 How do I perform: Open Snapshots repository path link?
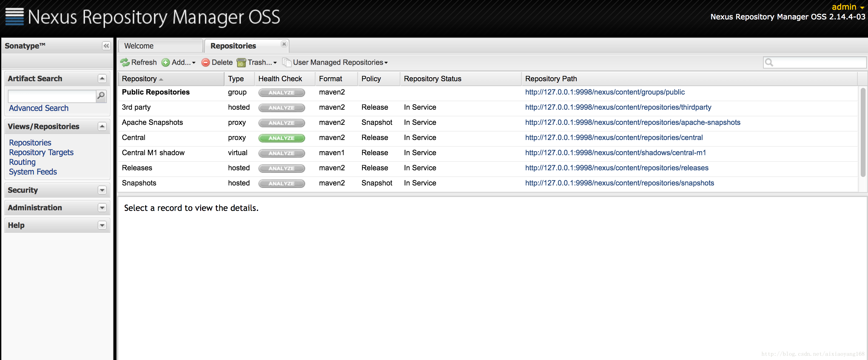620,182
